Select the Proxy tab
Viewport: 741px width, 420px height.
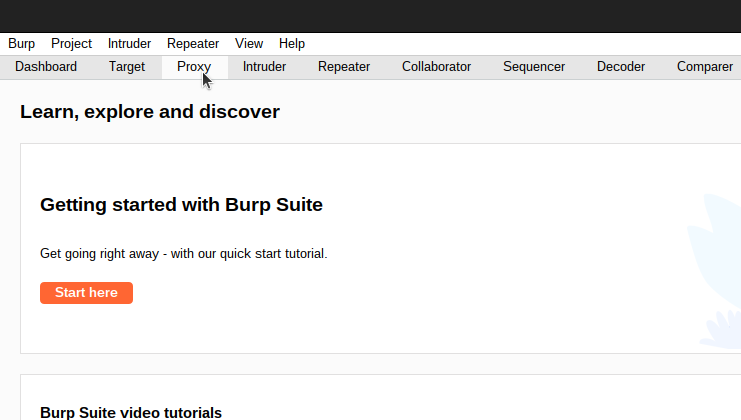click(x=194, y=67)
